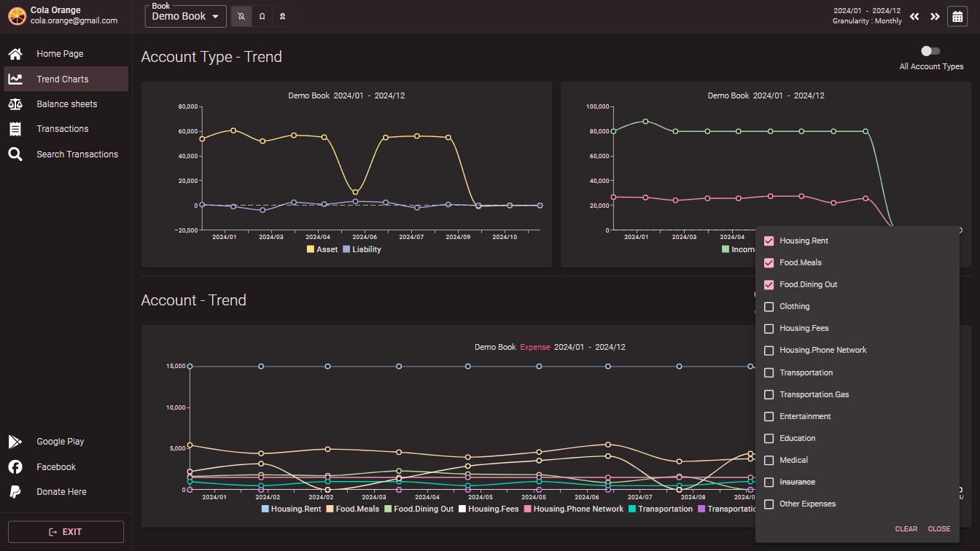Open the Transactions page from sidebar
This screenshot has height=551, width=980.
pyautogui.click(x=63, y=129)
